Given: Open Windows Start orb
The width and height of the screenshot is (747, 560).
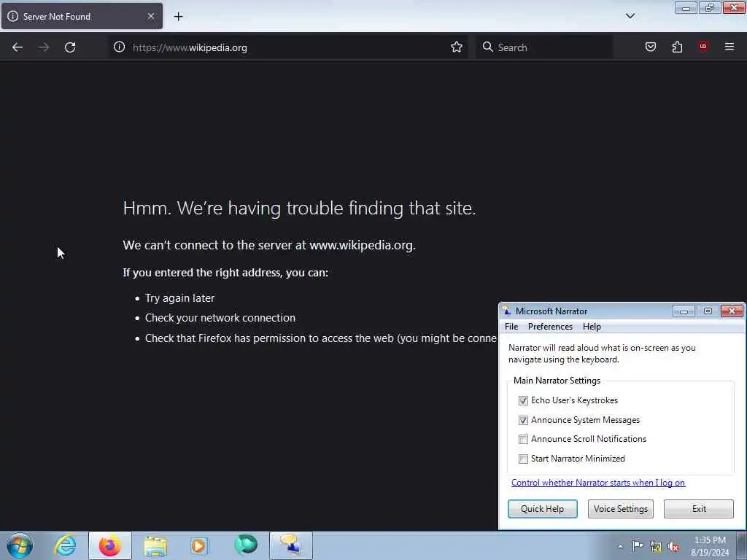Looking at the screenshot, I should point(20,545).
